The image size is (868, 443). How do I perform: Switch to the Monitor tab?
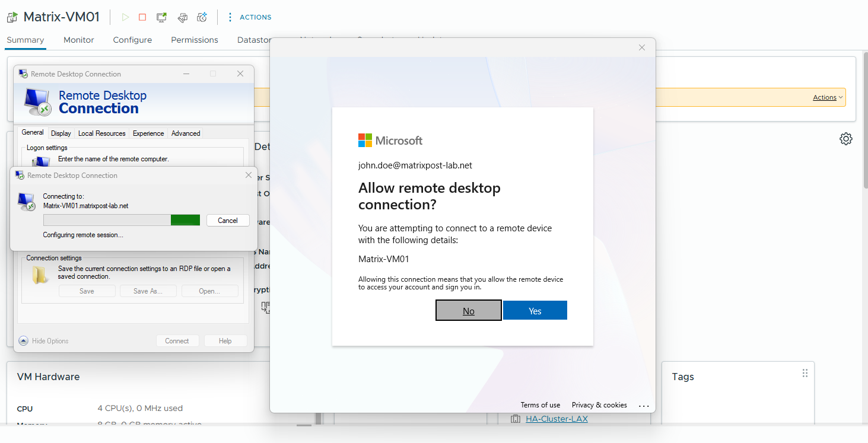point(79,40)
